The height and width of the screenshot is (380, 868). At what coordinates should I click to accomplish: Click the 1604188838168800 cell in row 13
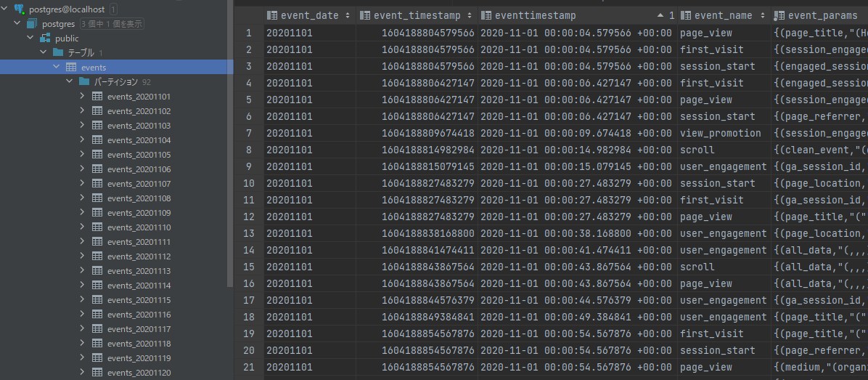coord(417,233)
